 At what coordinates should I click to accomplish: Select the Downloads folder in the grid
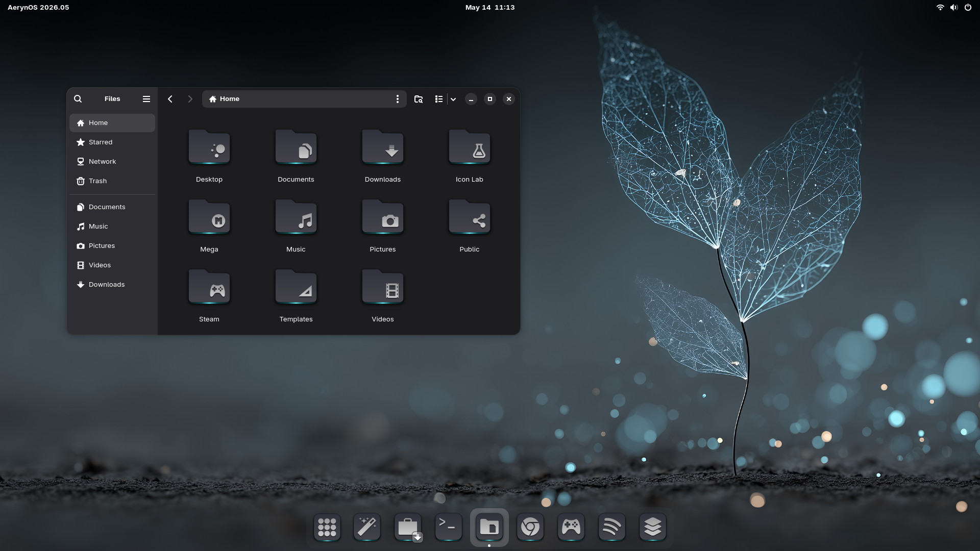tap(383, 147)
